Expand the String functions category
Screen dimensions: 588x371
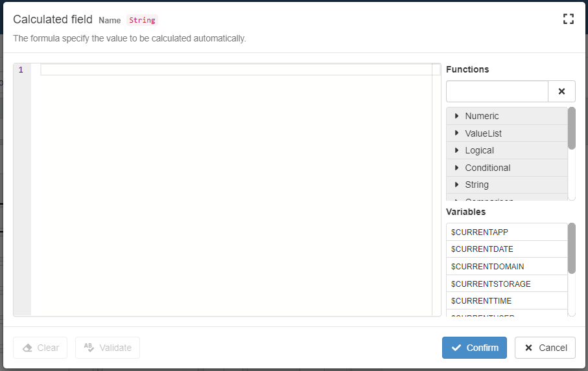[476, 185]
